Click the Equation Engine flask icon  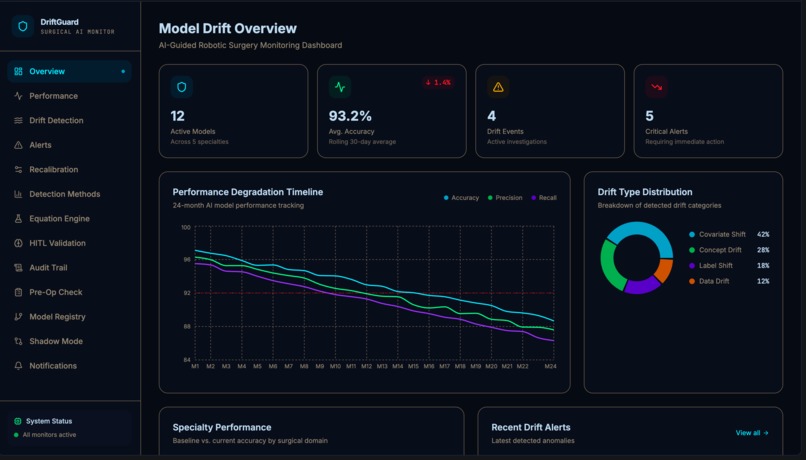(x=18, y=218)
